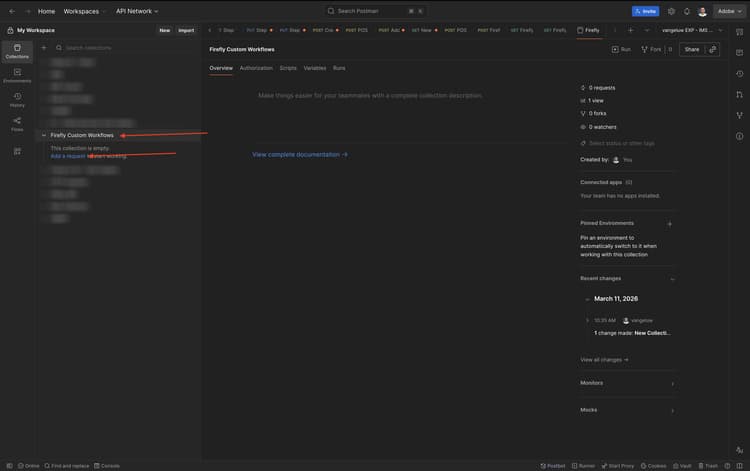
Task: Add a pinned environment with the plus icon
Action: pos(670,224)
